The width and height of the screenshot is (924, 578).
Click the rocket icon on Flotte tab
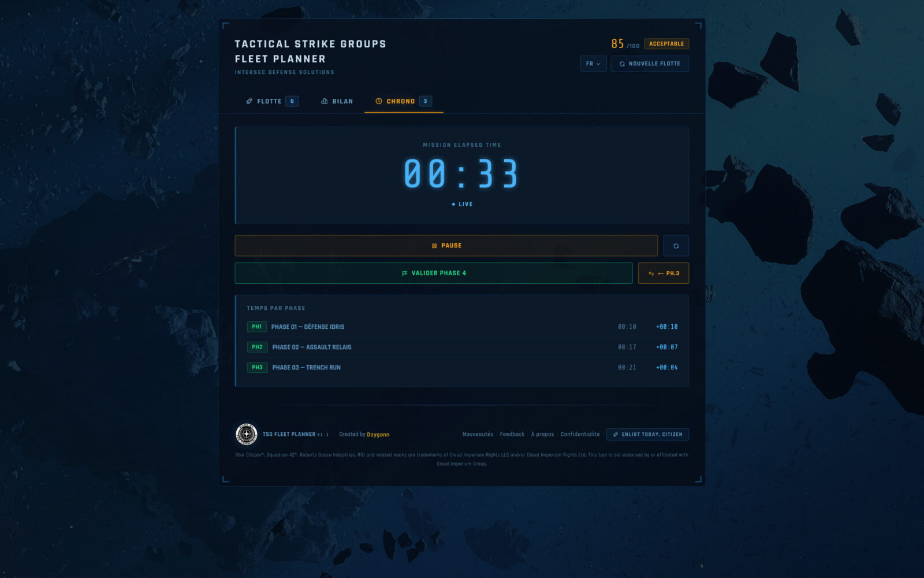point(249,101)
